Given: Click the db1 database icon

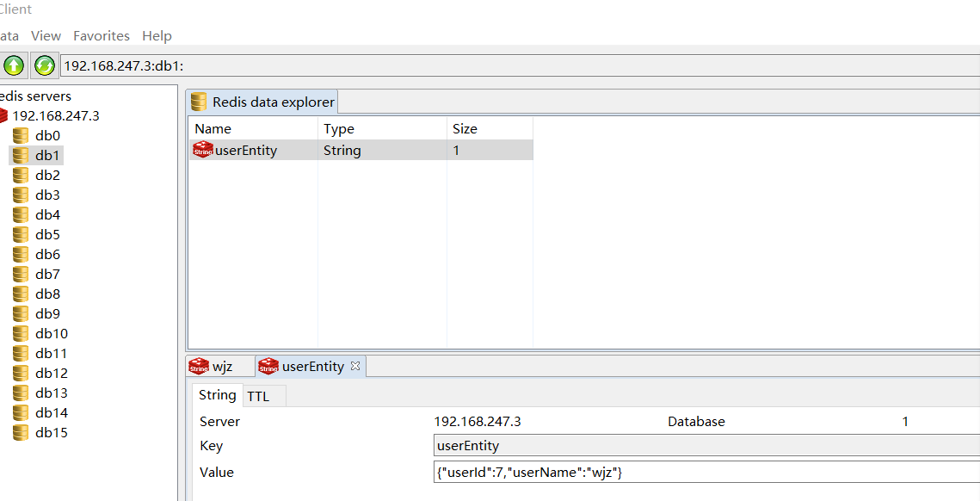Looking at the screenshot, I should [x=21, y=155].
